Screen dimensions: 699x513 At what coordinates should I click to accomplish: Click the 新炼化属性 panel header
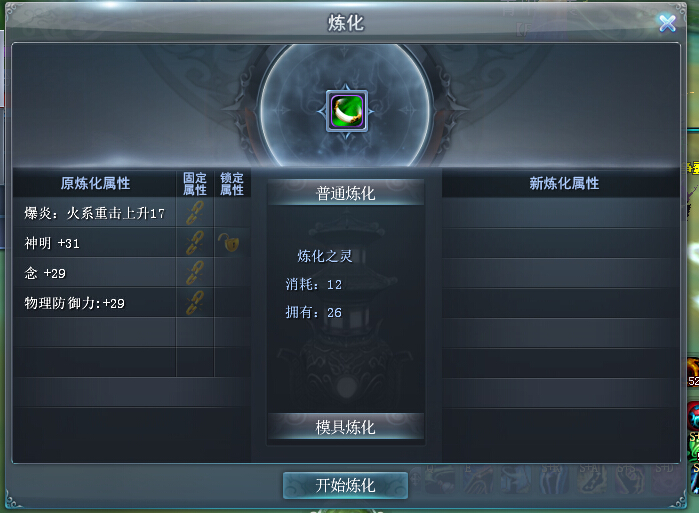(x=564, y=183)
